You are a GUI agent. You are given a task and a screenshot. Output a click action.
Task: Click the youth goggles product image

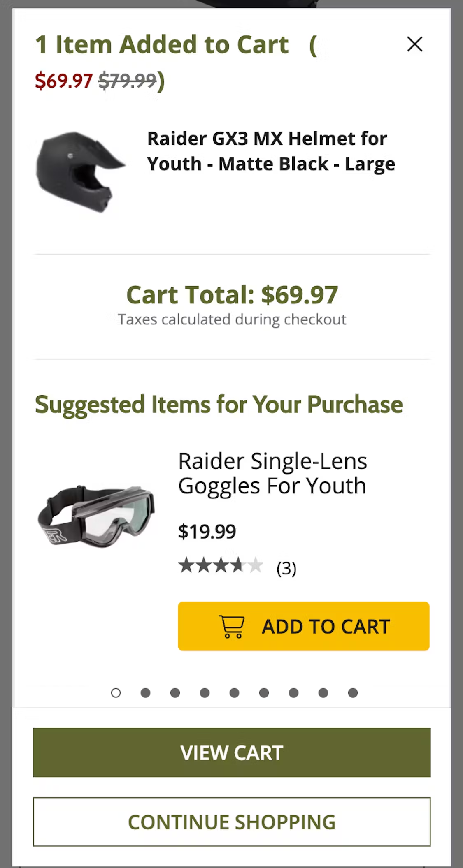96,516
